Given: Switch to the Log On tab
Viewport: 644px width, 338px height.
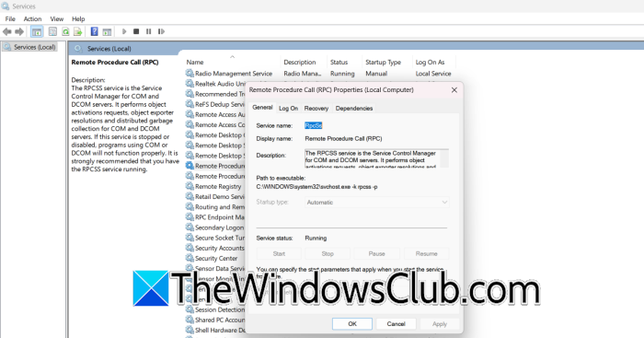Looking at the screenshot, I should pos(288,108).
